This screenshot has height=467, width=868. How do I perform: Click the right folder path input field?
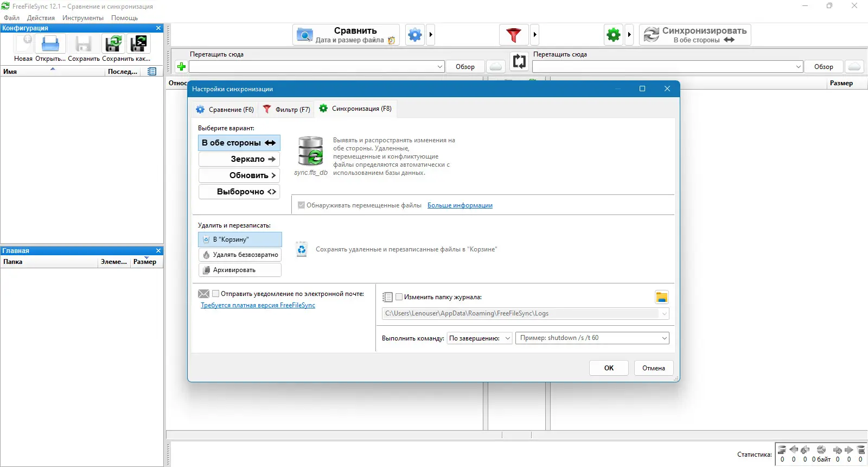coord(663,67)
